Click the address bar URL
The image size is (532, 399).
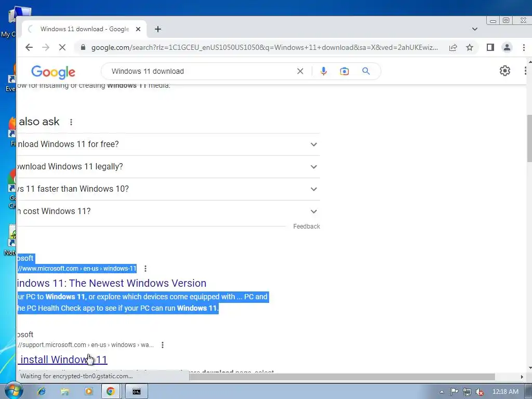pyautogui.click(x=264, y=47)
